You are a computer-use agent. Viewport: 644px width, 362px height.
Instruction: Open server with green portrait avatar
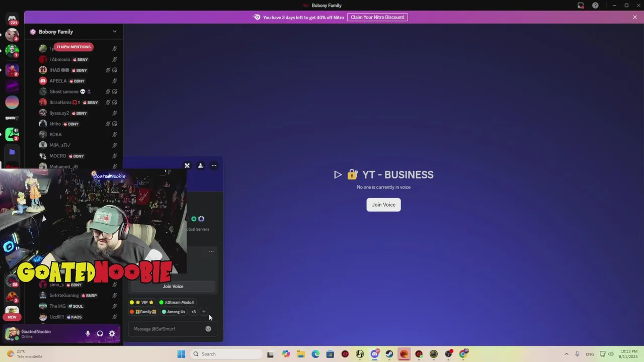[12, 51]
